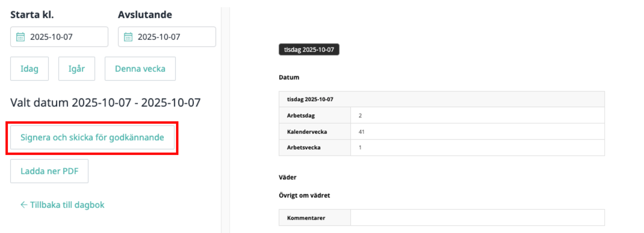Click the calendar icon in Avslutande field
This screenshot has height=233, width=644.
point(128,37)
